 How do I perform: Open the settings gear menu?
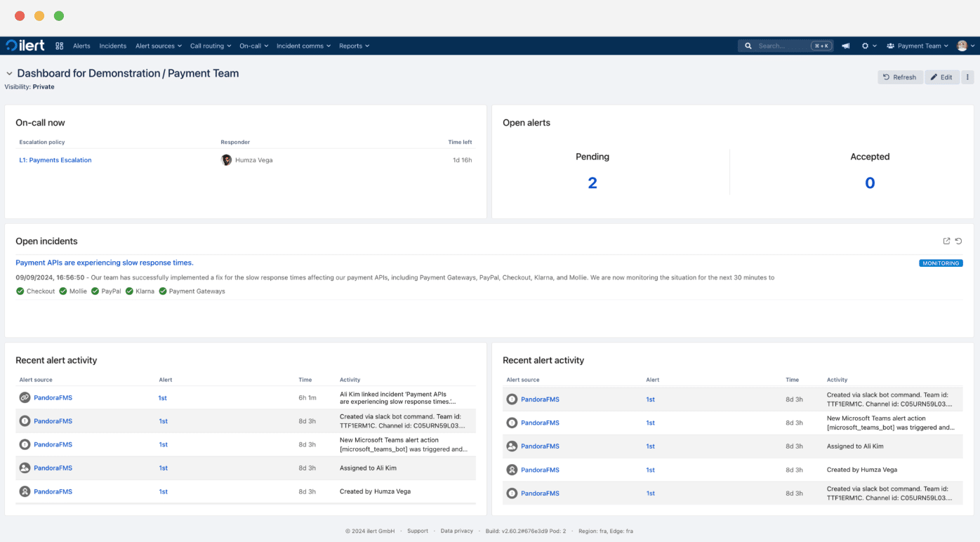tap(866, 46)
